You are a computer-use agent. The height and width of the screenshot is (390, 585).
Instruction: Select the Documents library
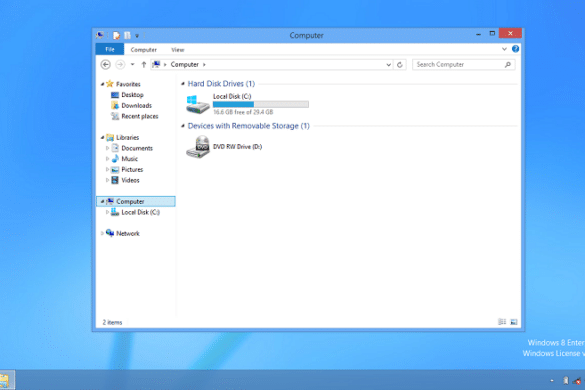137,148
